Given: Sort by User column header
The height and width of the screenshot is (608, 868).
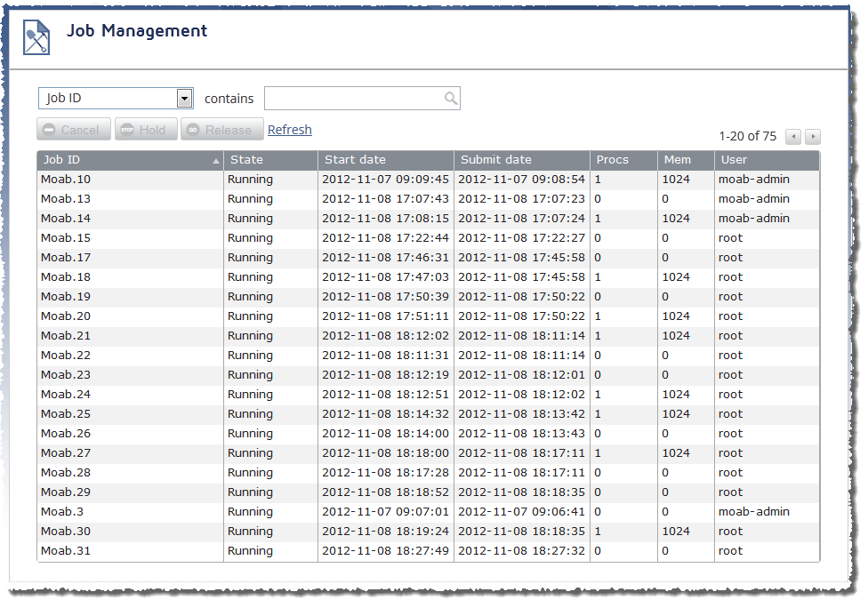Looking at the screenshot, I should pyautogui.click(x=768, y=160).
